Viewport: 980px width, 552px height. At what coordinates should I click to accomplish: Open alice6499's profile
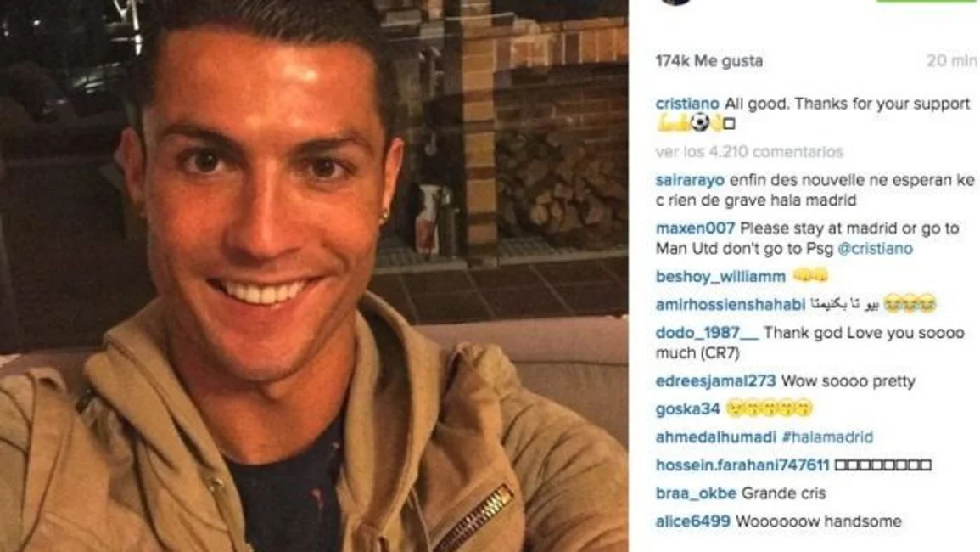(x=692, y=521)
